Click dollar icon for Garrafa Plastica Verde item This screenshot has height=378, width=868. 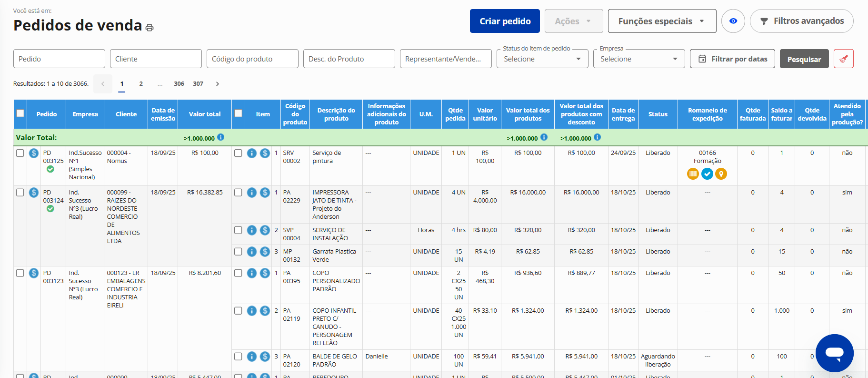click(x=265, y=252)
